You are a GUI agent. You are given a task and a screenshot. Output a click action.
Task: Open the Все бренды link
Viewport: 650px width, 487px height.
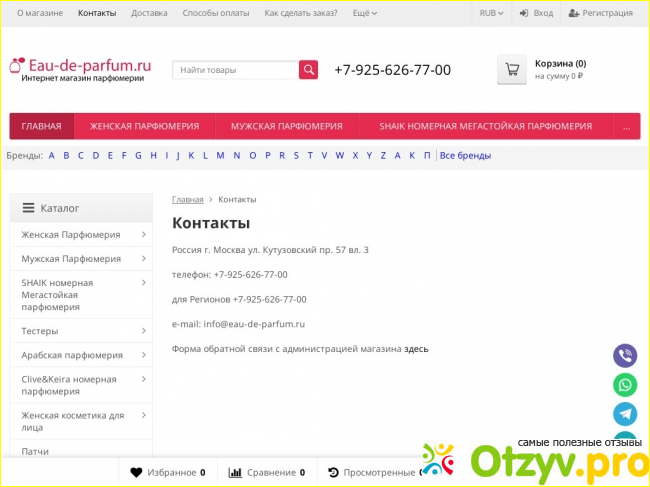coord(466,156)
